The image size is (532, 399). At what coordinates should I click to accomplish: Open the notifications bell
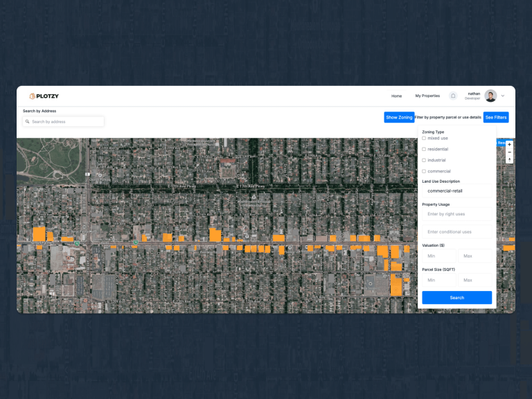pos(453,96)
